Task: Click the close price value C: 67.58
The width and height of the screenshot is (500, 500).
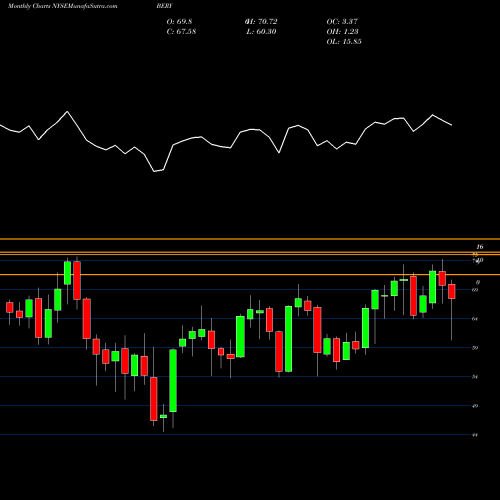Action: click(181, 31)
